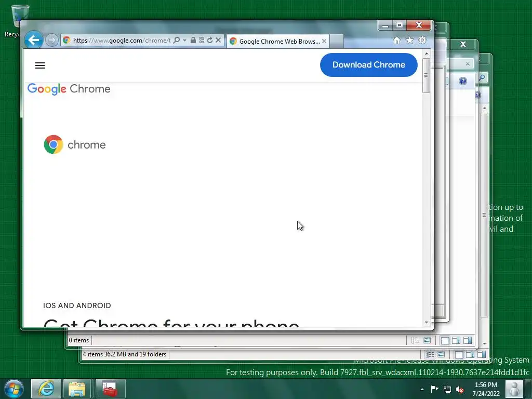
Task: Refresh the Google Chrome page
Action: point(210,41)
